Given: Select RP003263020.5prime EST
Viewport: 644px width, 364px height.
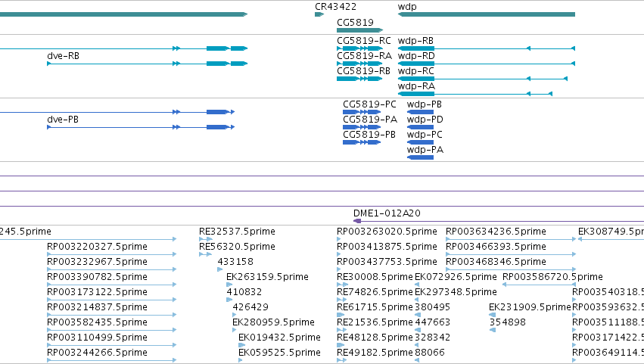Looking at the screenshot, I should coord(387,232).
